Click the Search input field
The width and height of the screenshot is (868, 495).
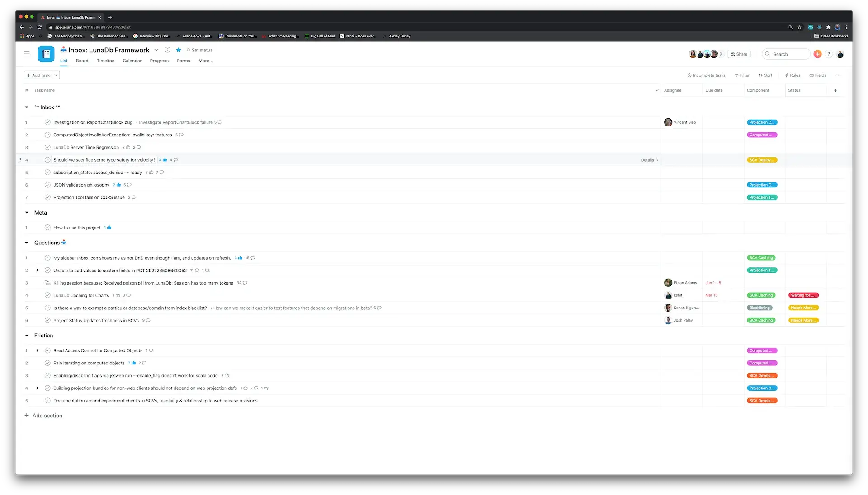[x=787, y=54]
